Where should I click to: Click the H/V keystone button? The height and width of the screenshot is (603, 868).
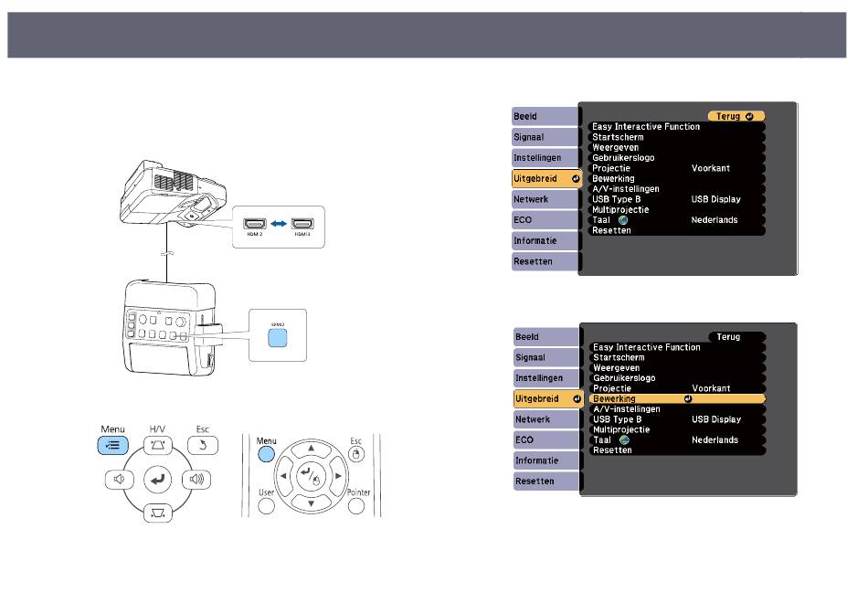158,445
